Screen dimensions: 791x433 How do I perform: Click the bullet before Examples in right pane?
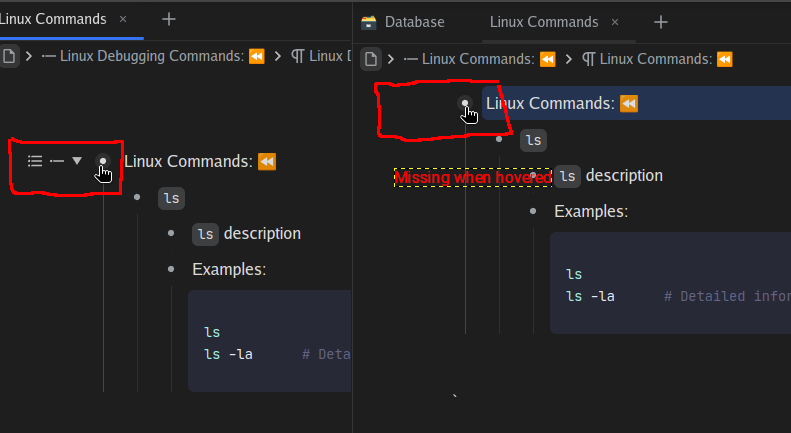click(533, 211)
